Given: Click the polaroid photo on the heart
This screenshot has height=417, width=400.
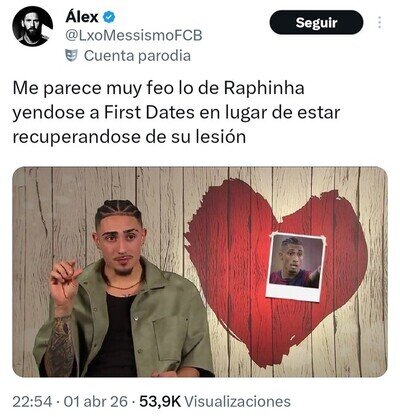Looking at the screenshot, I should coord(295,266).
